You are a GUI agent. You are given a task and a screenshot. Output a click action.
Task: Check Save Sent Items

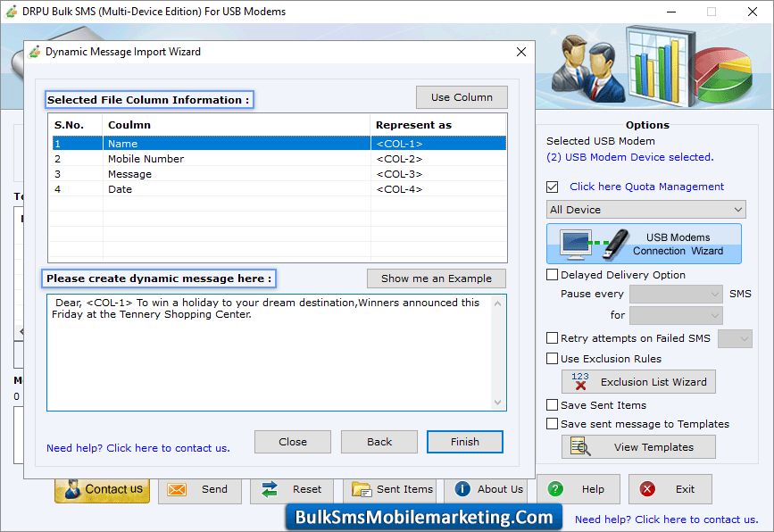tap(553, 405)
